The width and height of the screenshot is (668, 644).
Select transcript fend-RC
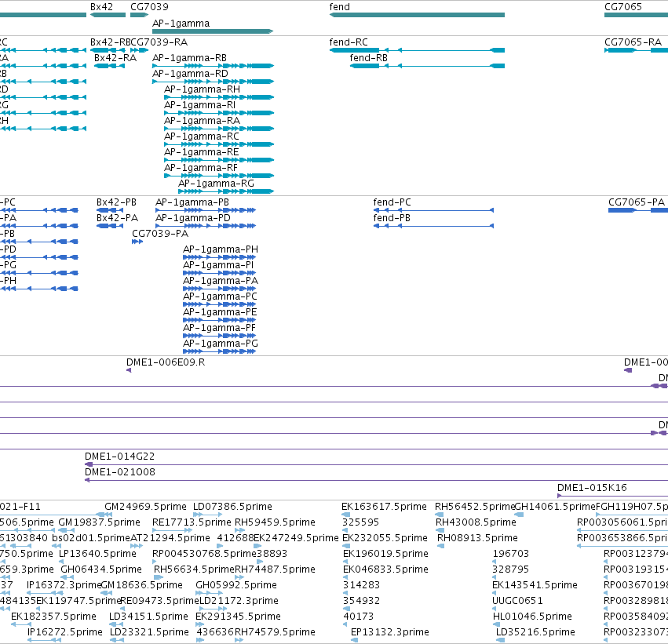[x=349, y=42]
